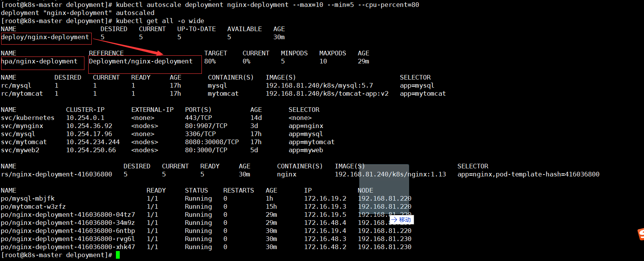Click the CLUSTER-IP column header
644x261 pixels.
pyautogui.click(x=85, y=110)
